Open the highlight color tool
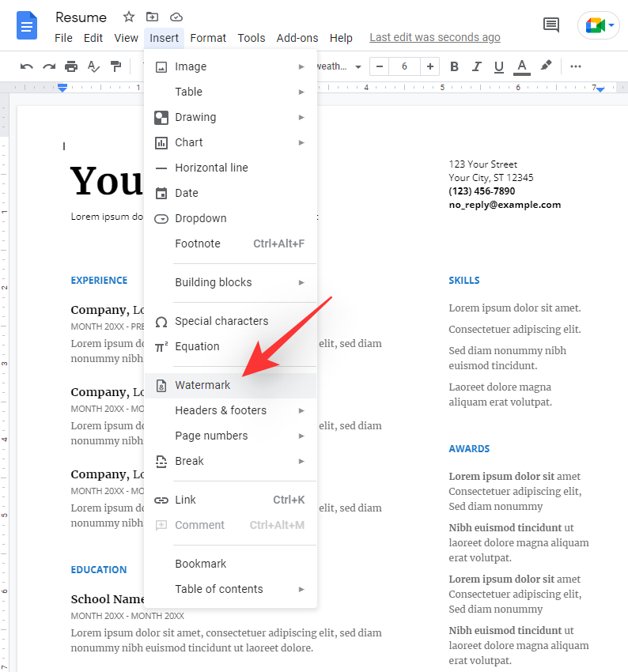 pyautogui.click(x=546, y=66)
